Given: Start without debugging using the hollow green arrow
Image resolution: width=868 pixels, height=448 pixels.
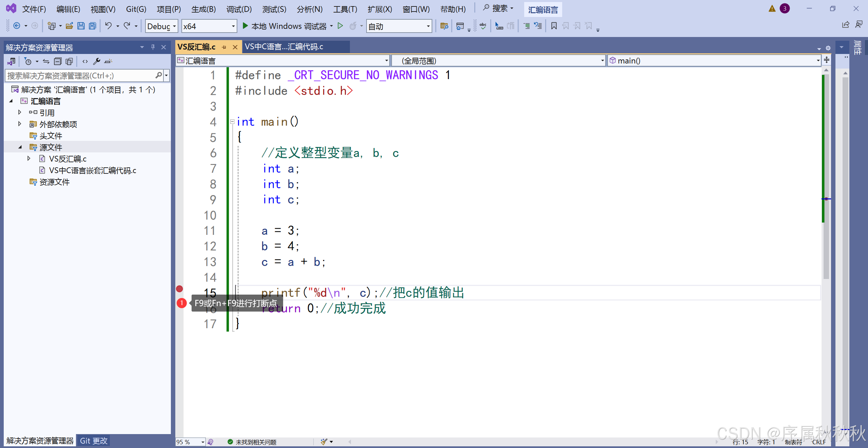Looking at the screenshot, I should click(x=340, y=26).
